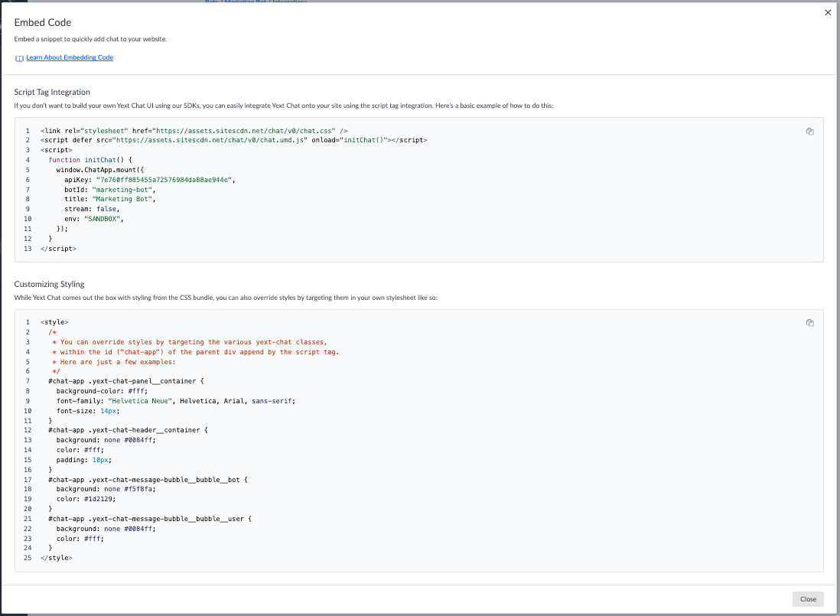Click the function initChat() line
This screenshot has height=616, width=840.
click(x=90, y=160)
